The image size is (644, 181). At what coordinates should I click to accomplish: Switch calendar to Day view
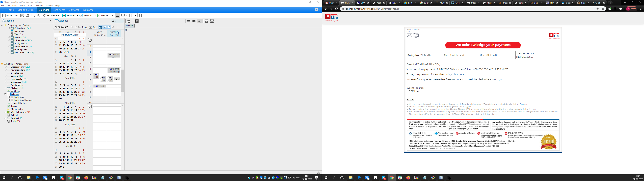[93, 27]
